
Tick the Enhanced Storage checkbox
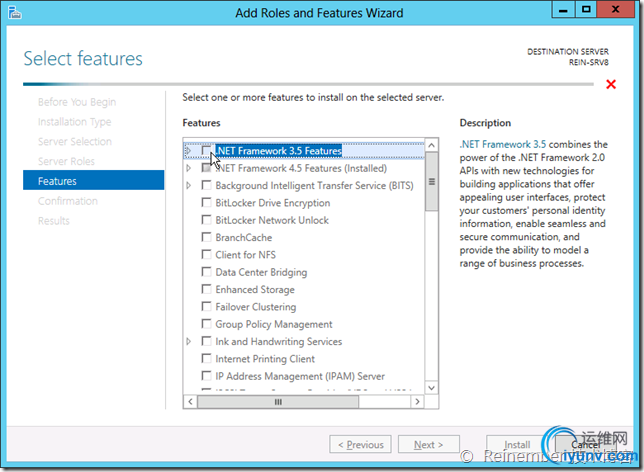(x=206, y=289)
